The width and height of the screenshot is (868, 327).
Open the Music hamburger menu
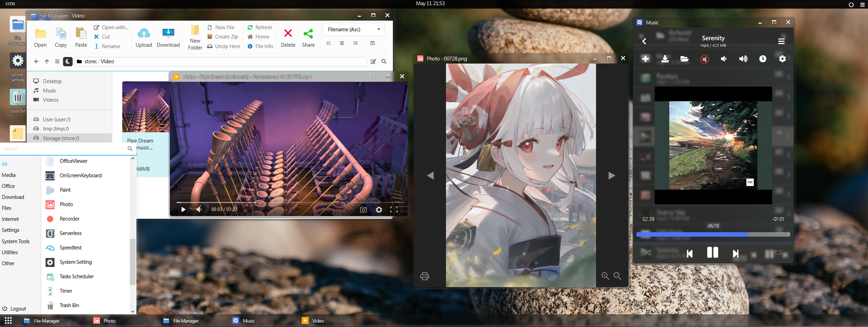[781, 41]
